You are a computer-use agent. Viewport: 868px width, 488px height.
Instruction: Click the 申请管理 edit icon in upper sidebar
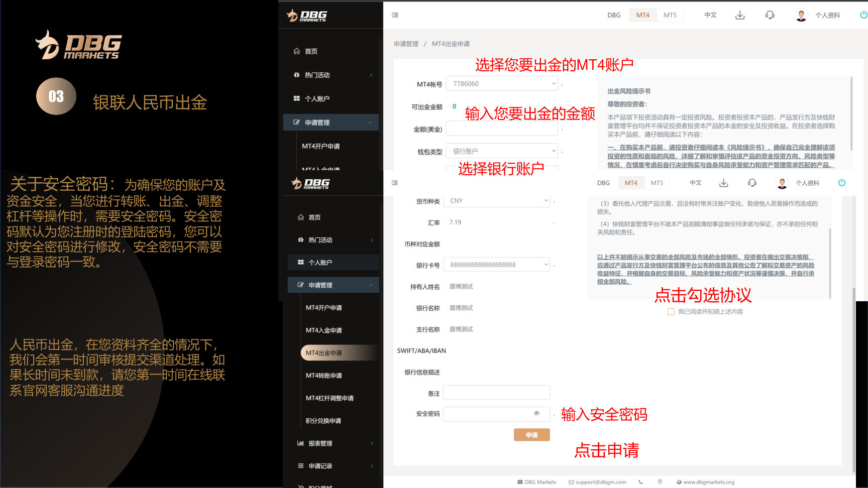297,122
